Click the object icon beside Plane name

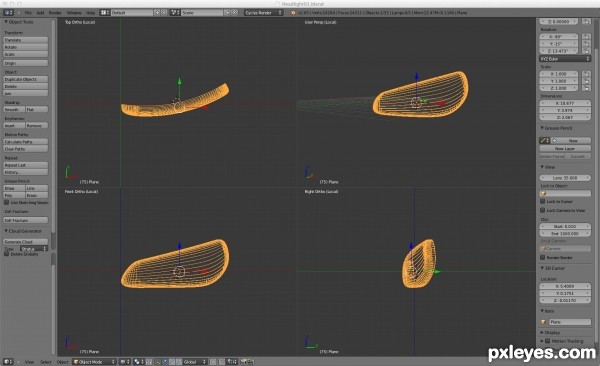pos(544,322)
